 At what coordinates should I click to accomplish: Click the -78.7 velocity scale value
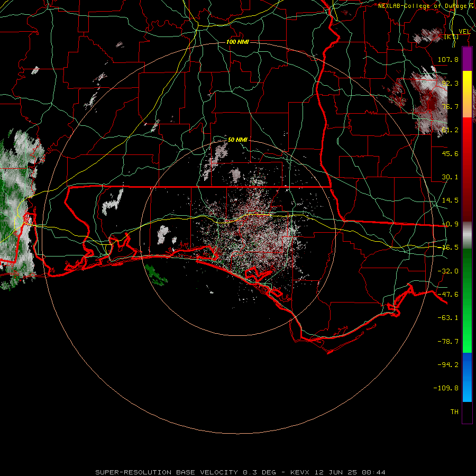[x=448, y=342]
